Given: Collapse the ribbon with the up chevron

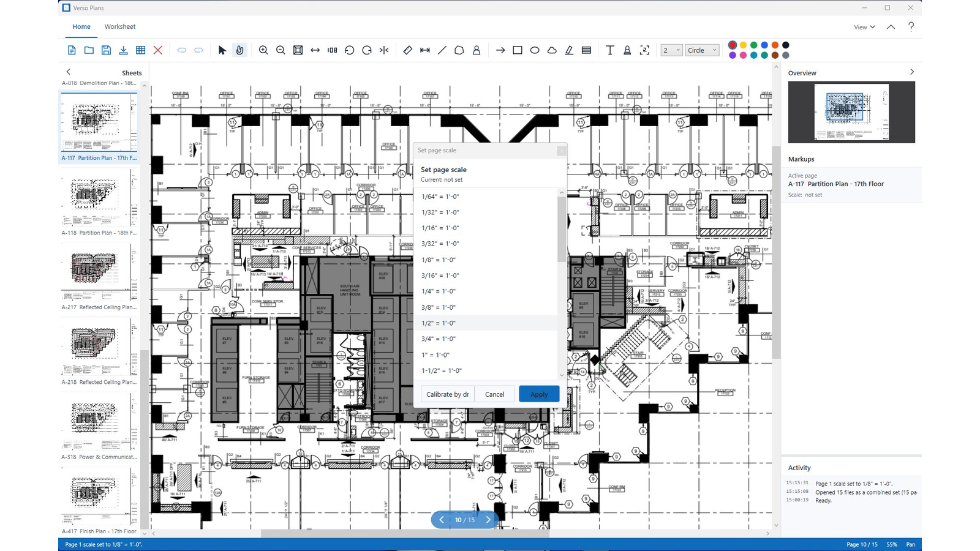Looking at the screenshot, I should (x=891, y=27).
